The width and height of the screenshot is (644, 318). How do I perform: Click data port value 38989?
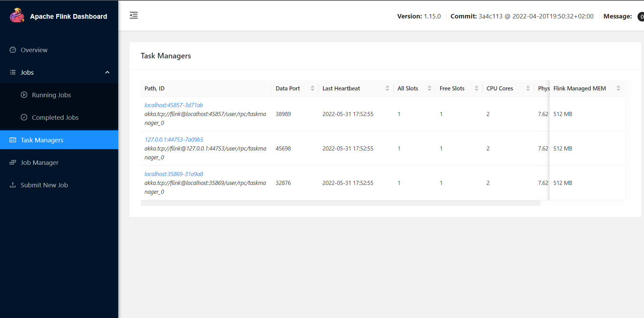coord(283,114)
